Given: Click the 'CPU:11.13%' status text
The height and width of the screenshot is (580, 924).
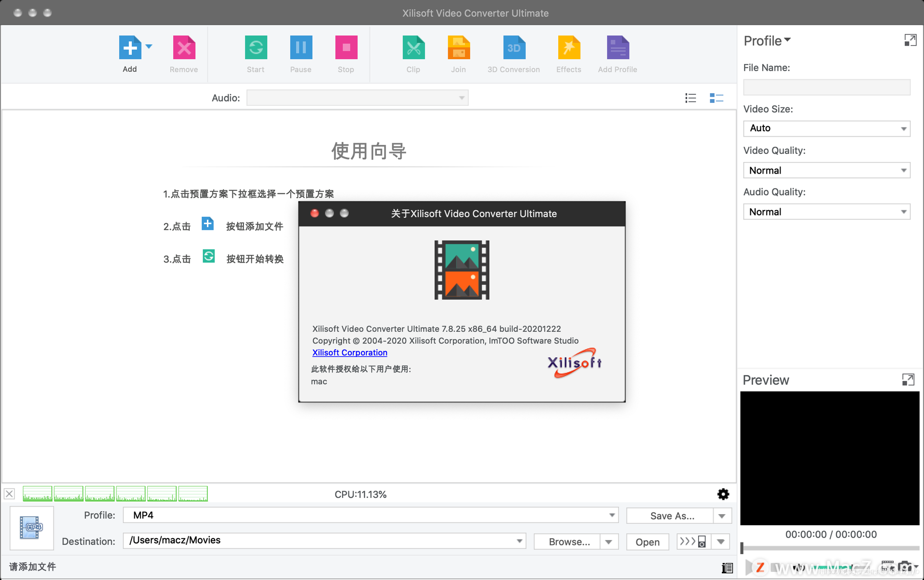Looking at the screenshot, I should click(360, 494).
